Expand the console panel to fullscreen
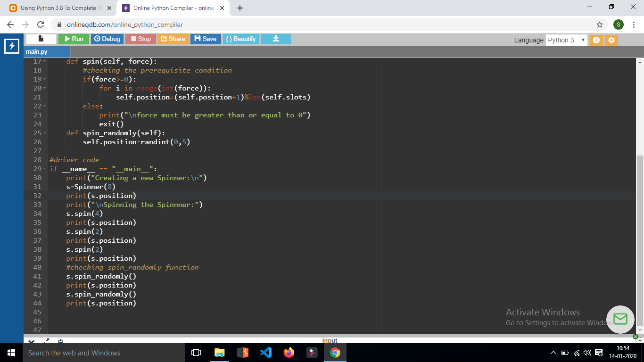644x362 pixels. 47,341
